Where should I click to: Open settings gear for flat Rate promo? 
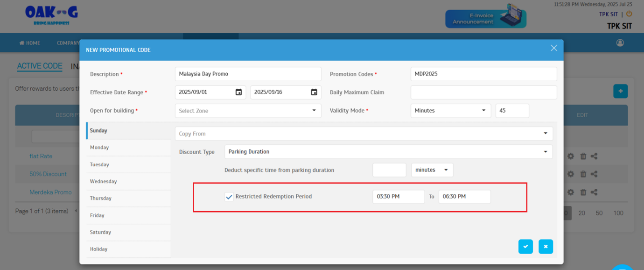click(570, 156)
